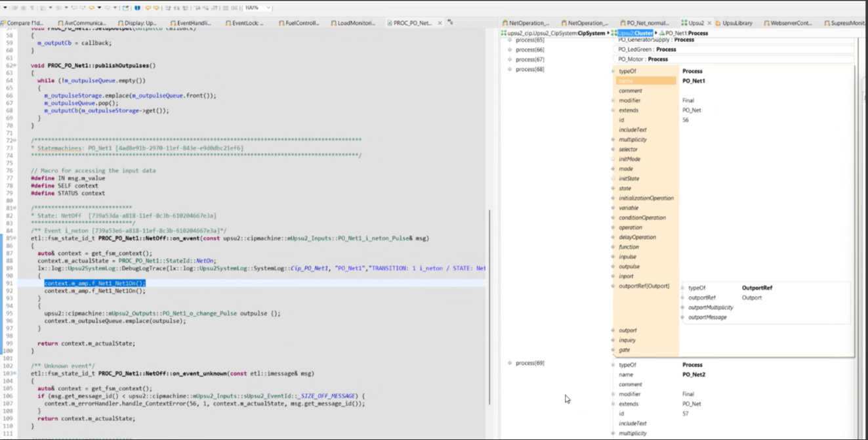This screenshot has height=440, width=868.
Task: Switch to the PO_Net_normal tab
Action: tap(646, 23)
